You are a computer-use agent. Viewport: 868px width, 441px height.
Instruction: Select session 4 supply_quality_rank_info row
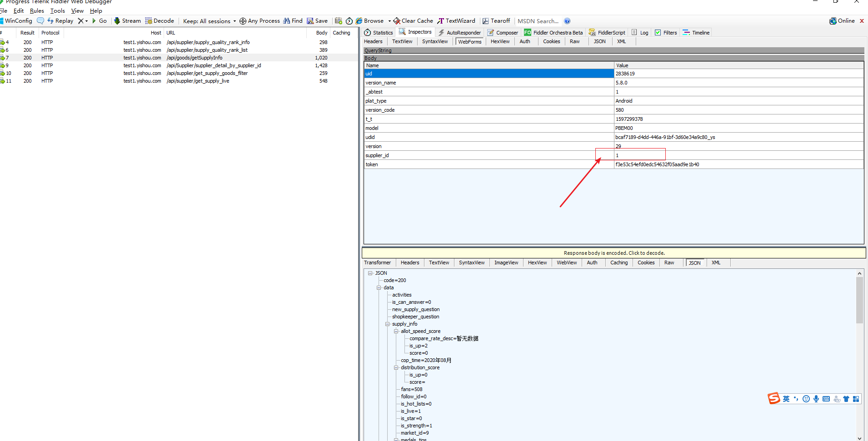(x=179, y=42)
